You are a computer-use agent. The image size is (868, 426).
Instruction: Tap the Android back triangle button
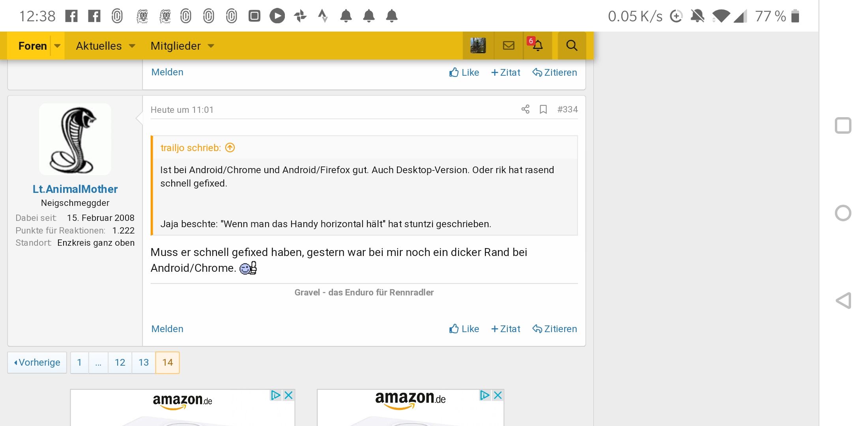coord(844,301)
